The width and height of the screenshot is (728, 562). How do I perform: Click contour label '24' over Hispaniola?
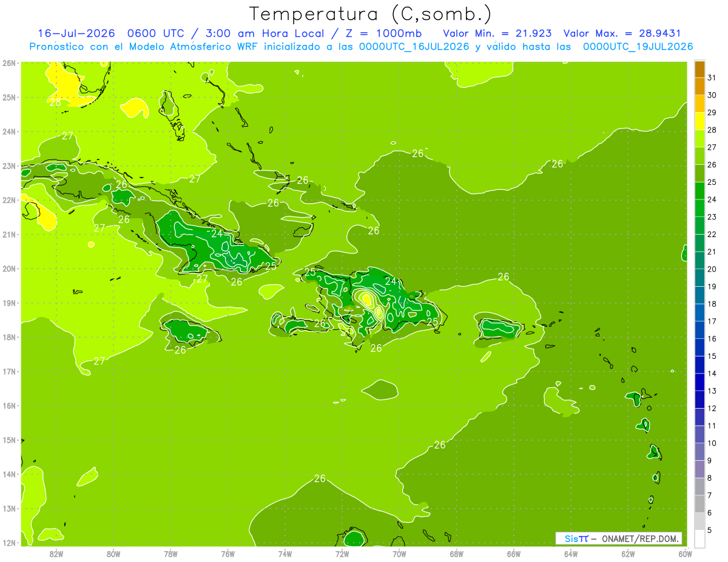pyautogui.click(x=391, y=281)
